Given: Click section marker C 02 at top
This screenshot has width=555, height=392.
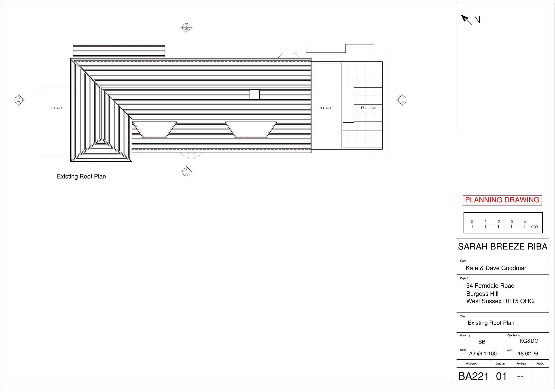Looking at the screenshot, I should 186,28.
